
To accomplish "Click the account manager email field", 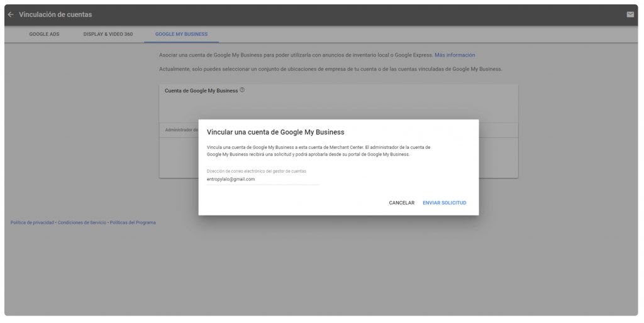I will [x=262, y=179].
